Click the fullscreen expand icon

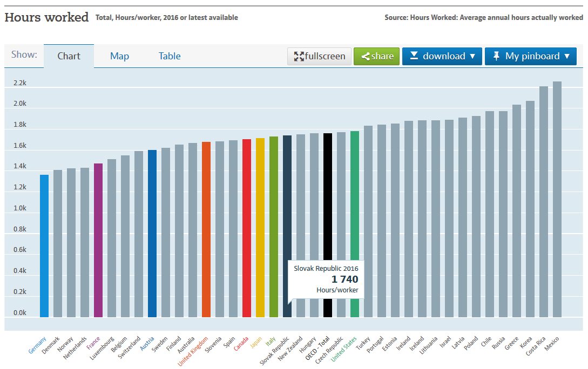point(299,56)
